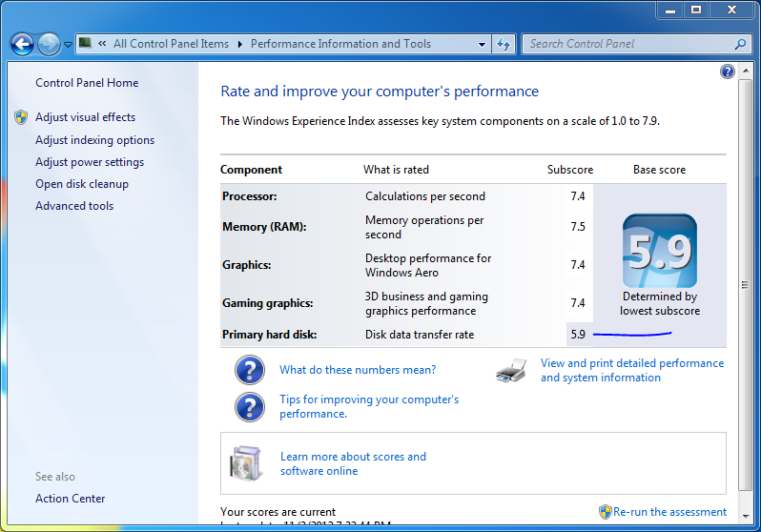Open Control Panel Home

87,83
